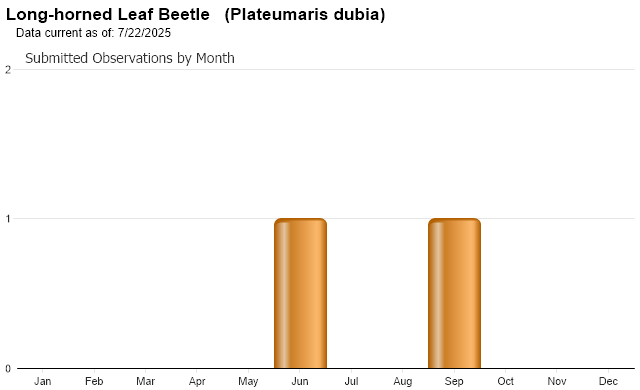Select the Oct month axis label
The height and width of the screenshot is (390, 640).
tap(505, 381)
